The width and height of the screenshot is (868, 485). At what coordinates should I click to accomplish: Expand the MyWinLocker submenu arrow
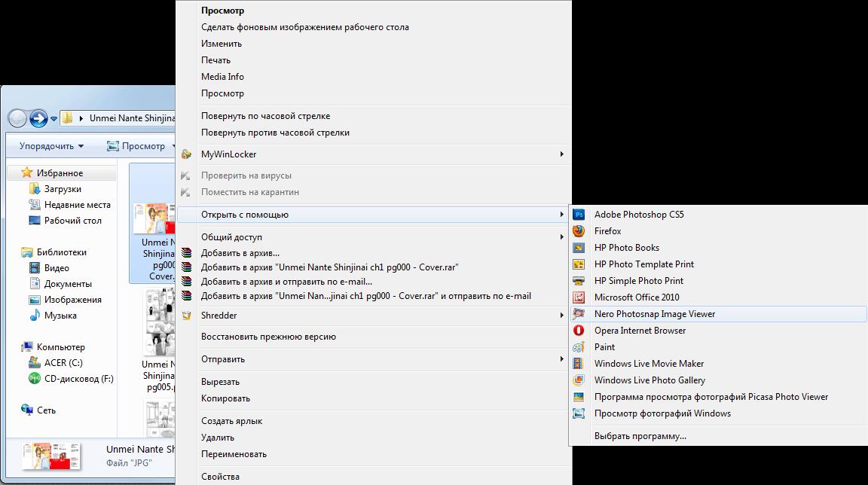point(561,154)
